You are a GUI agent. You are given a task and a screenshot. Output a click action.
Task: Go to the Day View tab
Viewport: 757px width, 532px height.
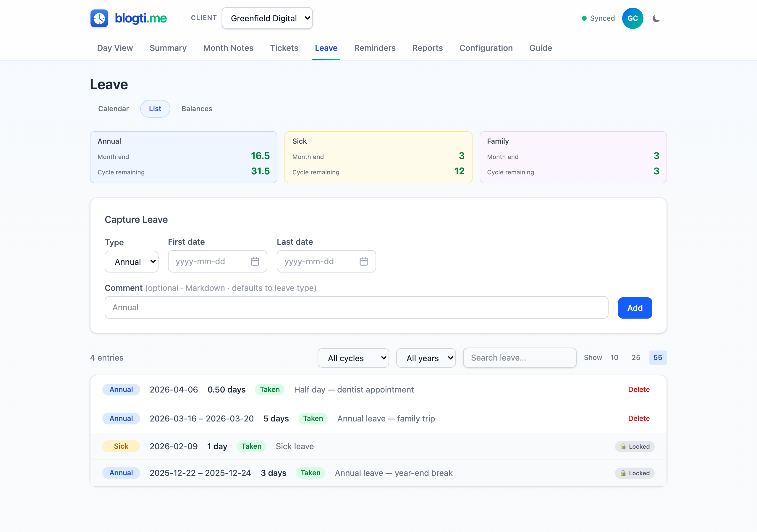click(x=115, y=48)
